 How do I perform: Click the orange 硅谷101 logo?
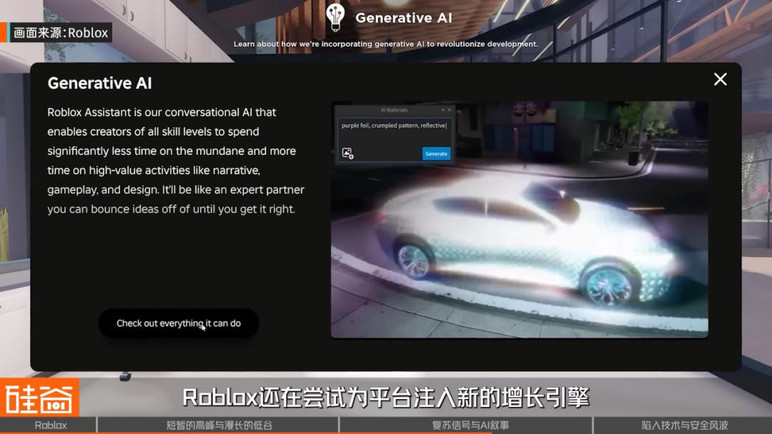(39, 398)
